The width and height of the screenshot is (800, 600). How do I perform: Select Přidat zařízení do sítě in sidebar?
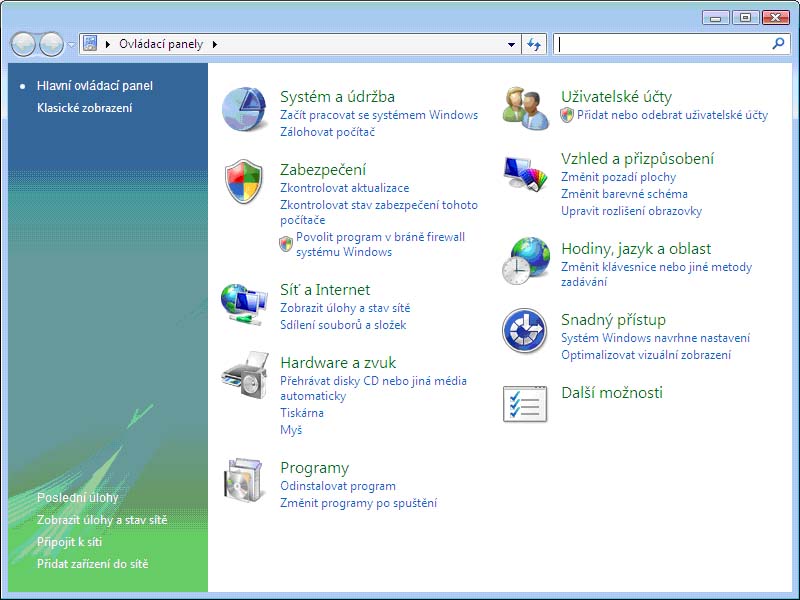[92, 564]
